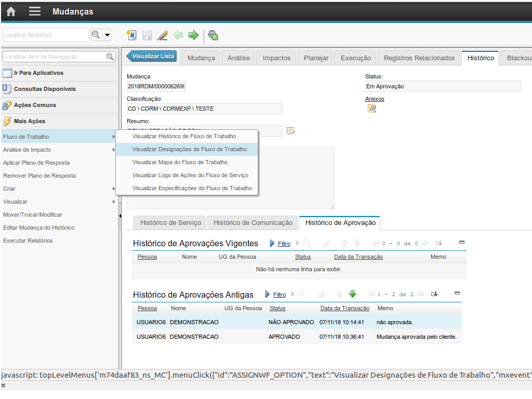This screenshot has height=399, width=532.
Task: Clear filter in Aprovações Antigas table
Action: pos(321,294)
